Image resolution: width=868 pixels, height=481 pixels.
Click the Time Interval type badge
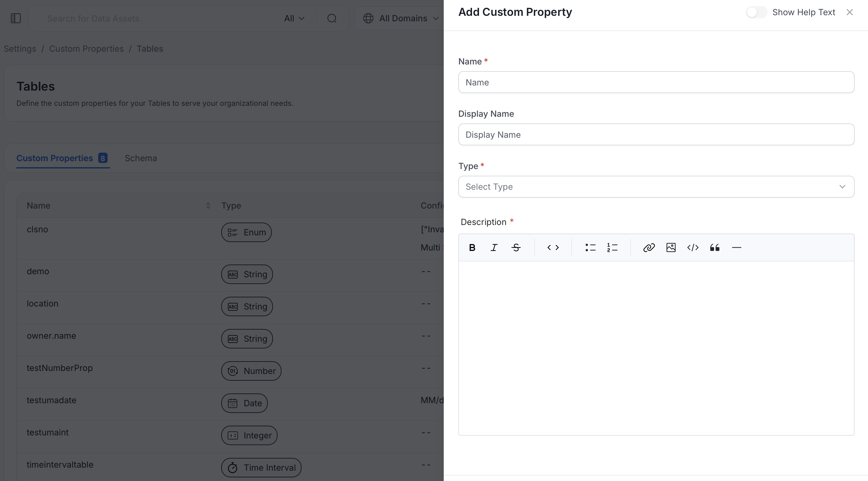[x=261, y=468]
